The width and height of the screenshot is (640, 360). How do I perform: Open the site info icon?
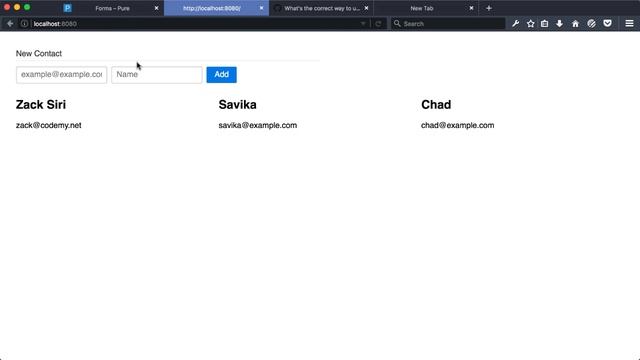pyautogui.click(x=24, y=24)
